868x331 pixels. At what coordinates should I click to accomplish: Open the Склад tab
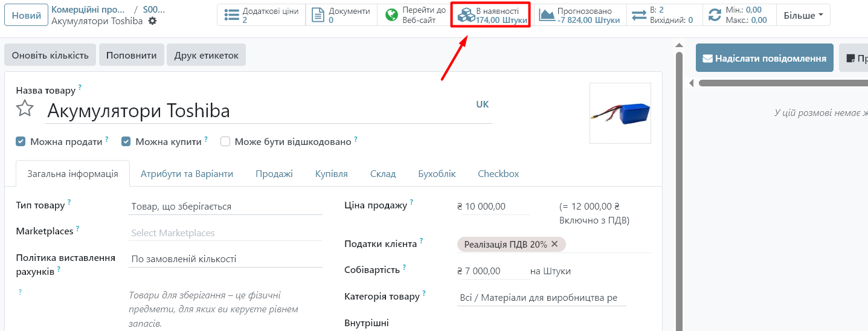click(383, 173)
